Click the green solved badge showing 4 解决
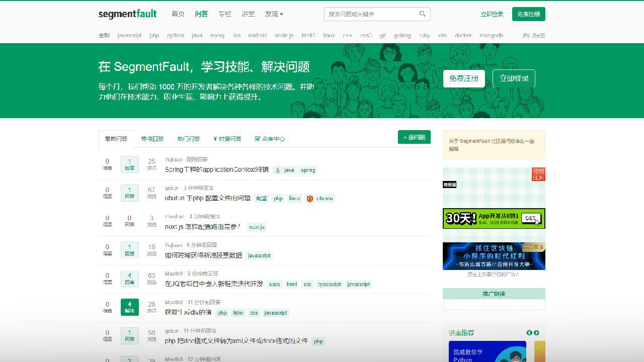Viewport: 644px width, 362px height. point(129,307)
